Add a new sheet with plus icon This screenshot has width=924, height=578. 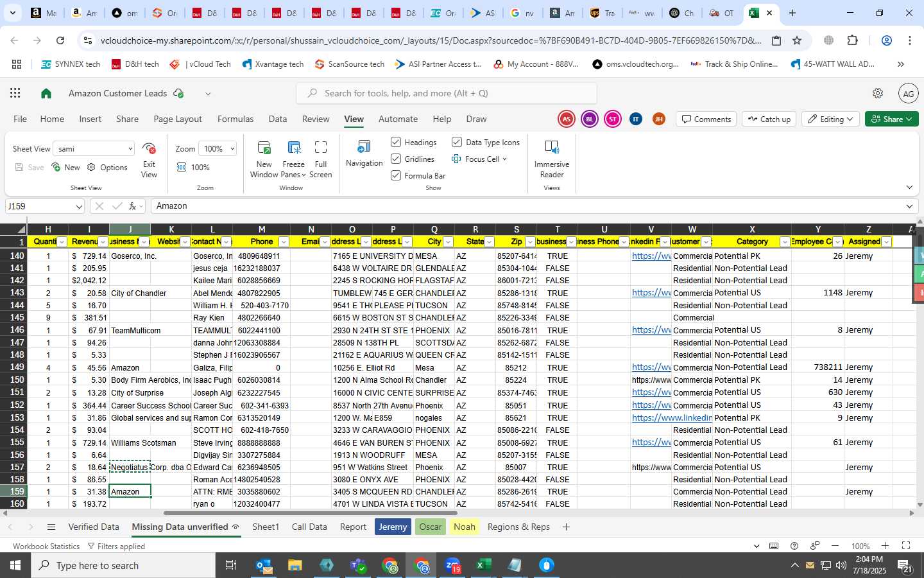[566, 527]
